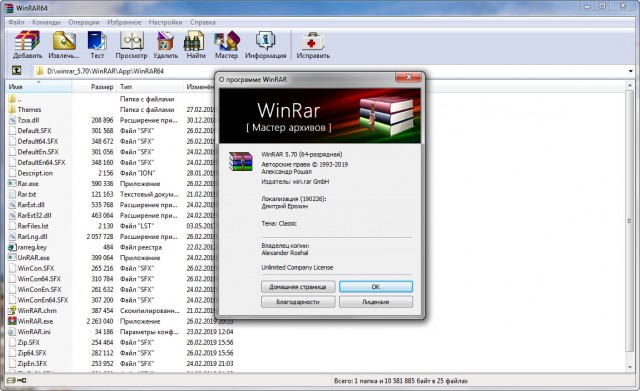
Task: Select the WinConEn64.SFX file name
Action: [42, 300]
